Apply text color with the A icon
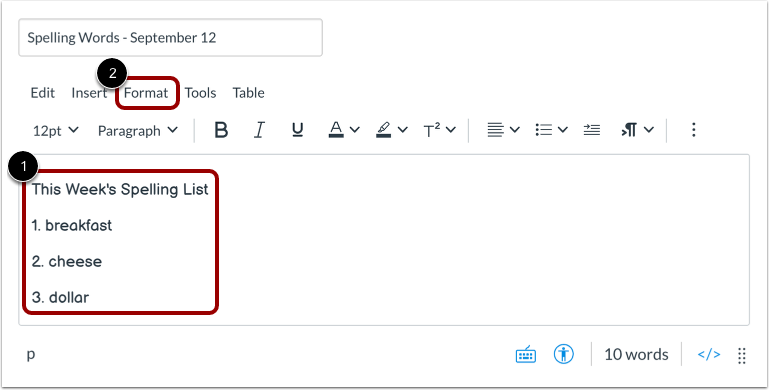 (x=336, y=130)
